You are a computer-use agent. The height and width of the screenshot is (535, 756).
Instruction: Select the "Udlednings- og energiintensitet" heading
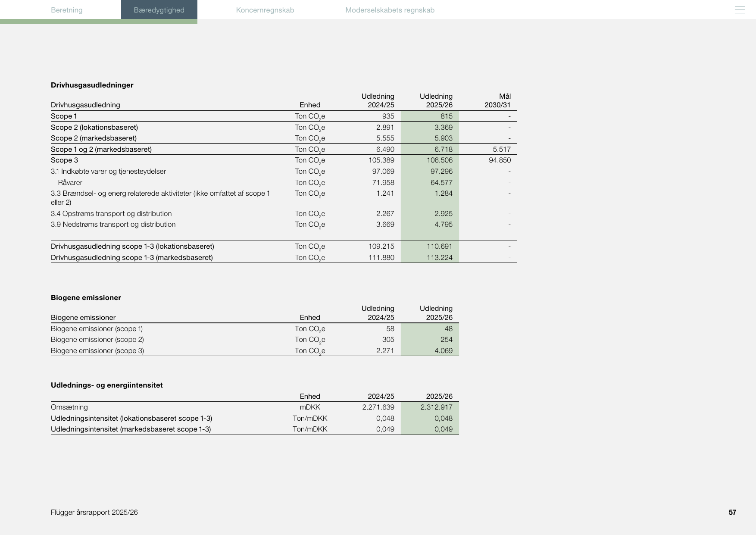point(107,385)
